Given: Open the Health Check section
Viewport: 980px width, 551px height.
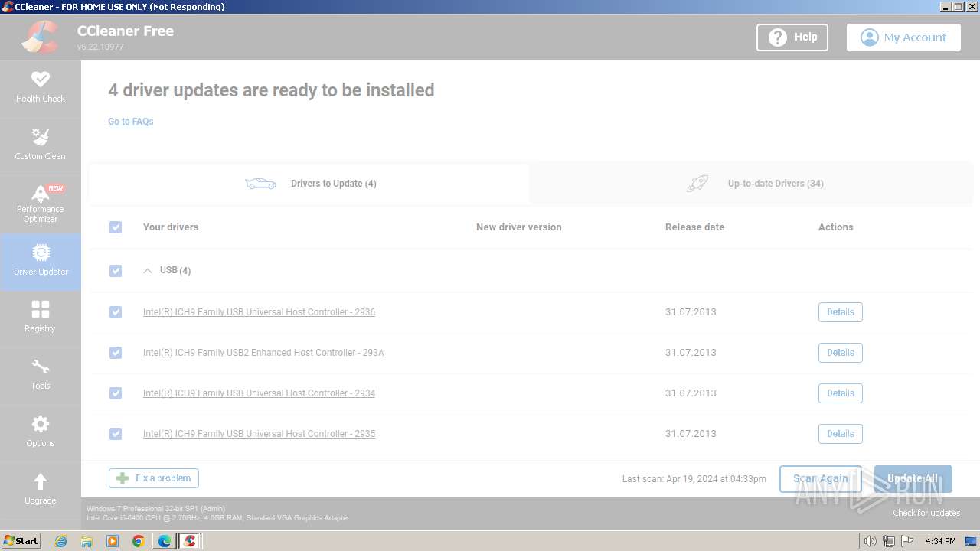Looking at the screenshot, I should click(x=41, y=88).
